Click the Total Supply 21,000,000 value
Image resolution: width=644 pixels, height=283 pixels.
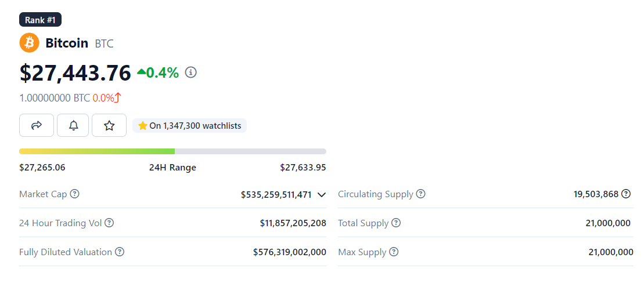click(608, 223)
